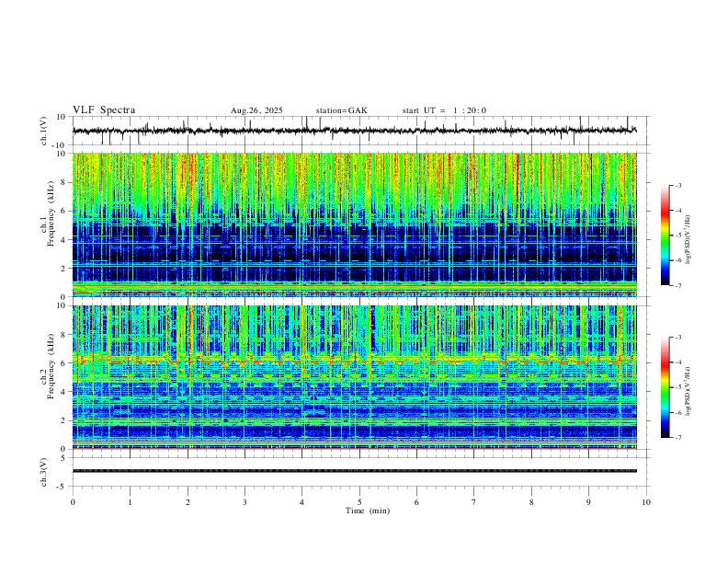Click time tick label '8' on x-axis

[531, 502]
